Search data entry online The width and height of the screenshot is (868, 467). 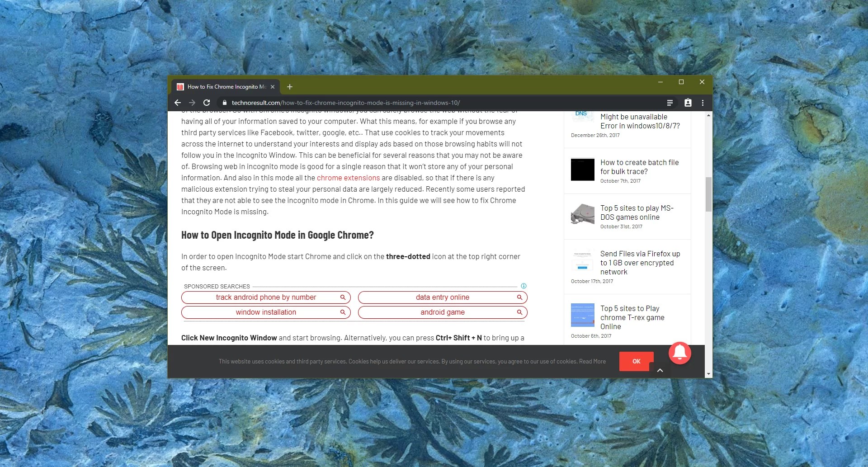[x=443, y=297]
